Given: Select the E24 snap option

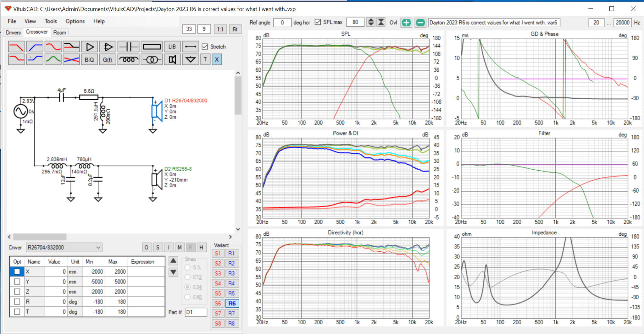Looking at the screenshot, I should click(x=188, y=287).
